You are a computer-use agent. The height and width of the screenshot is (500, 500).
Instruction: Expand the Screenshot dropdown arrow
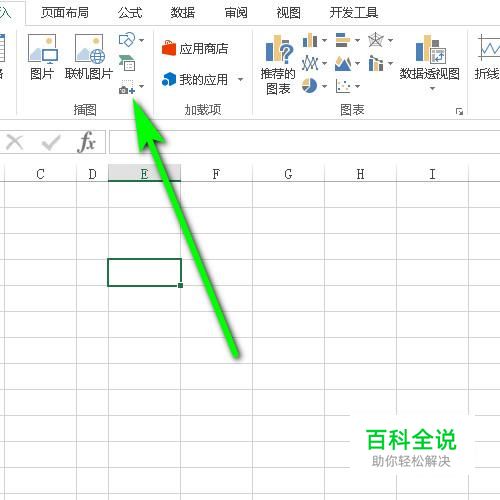tap(142, 87)
